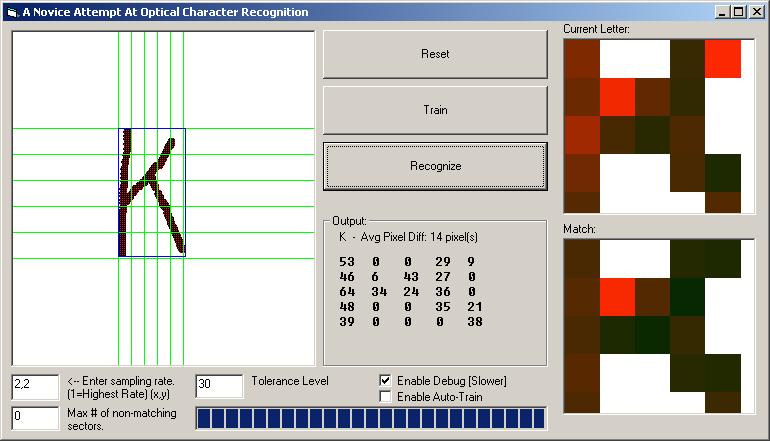Maximize the application window
This screenshot has height=441, width=770.
[739, 12]
